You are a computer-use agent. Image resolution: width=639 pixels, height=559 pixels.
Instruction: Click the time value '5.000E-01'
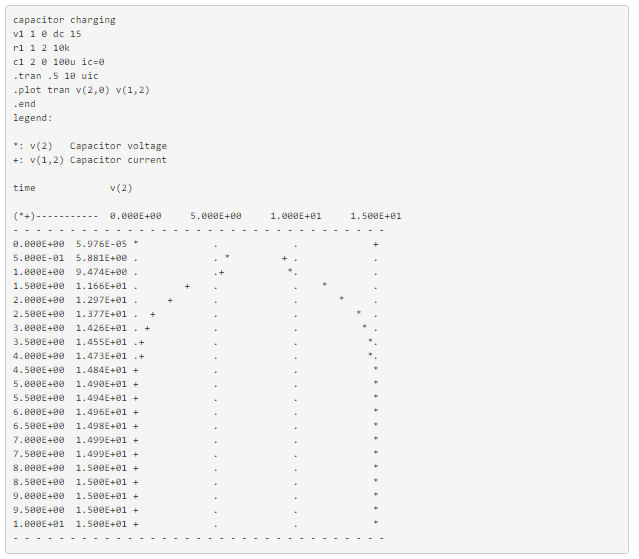[x=38, y=258]
